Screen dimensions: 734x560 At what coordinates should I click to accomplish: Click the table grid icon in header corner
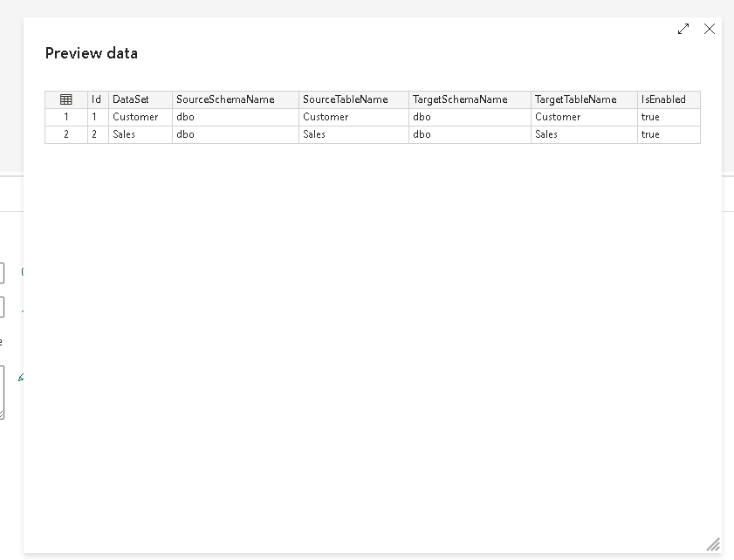pos(66,99)
